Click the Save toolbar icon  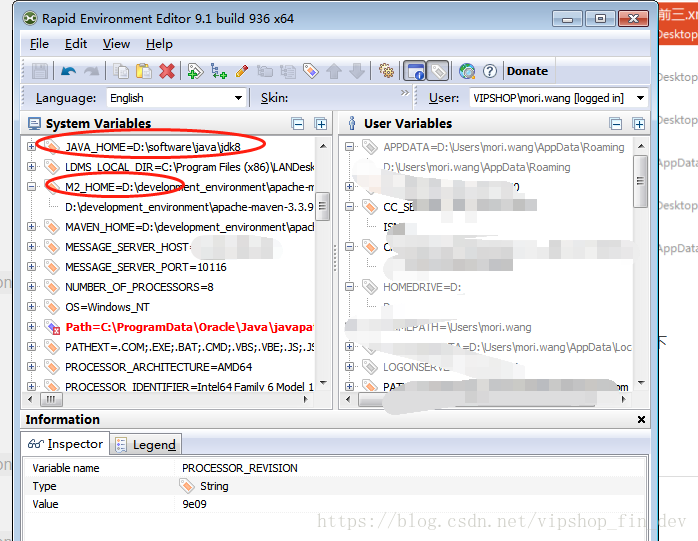(x=40, y=71)
